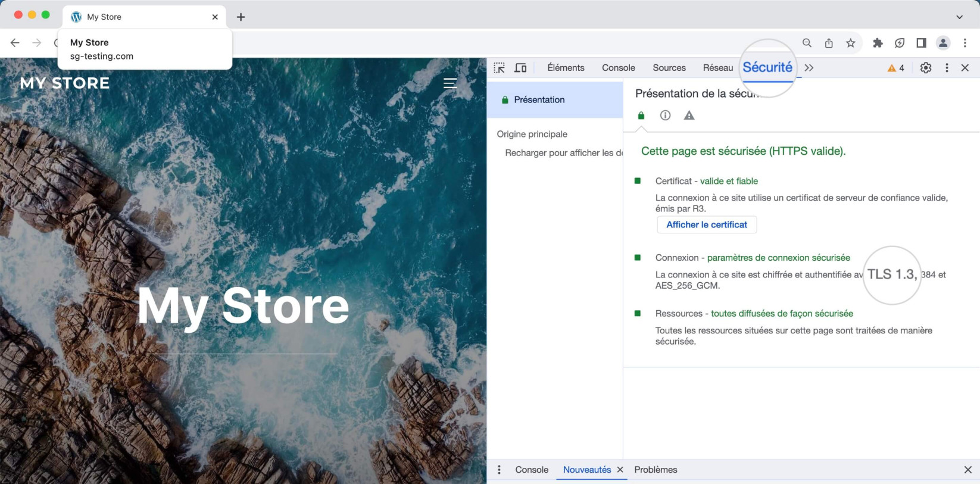
Task: Click the green lock security status icon
Action: 641,115
